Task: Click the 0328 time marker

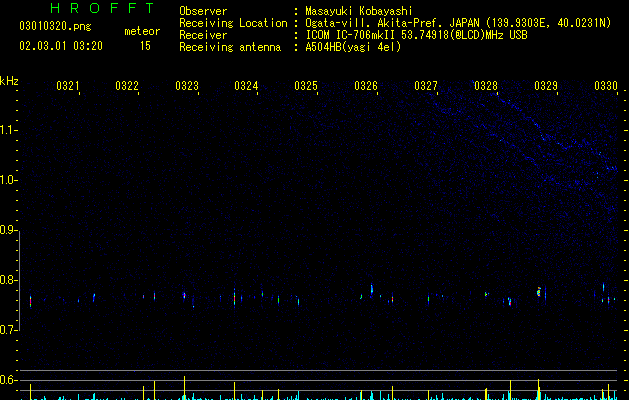Action: tap(486, 86)
